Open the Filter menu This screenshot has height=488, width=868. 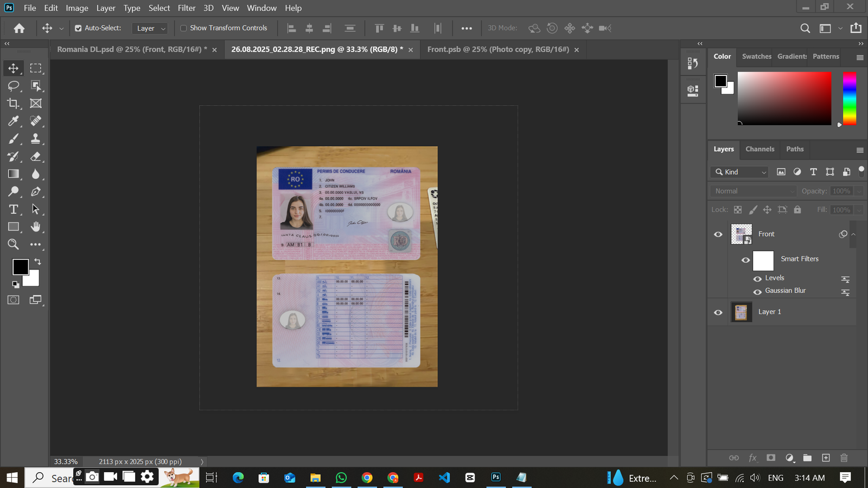pos(187,8)
